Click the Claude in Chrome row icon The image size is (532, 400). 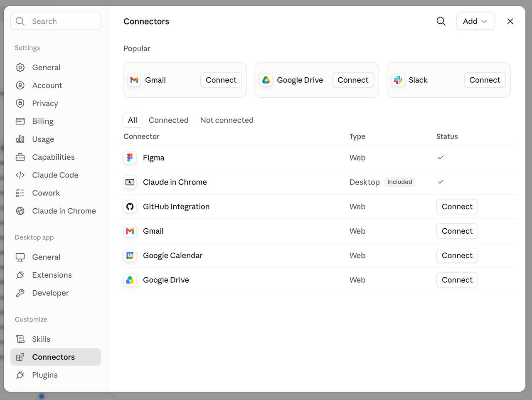tap(130, 182)
